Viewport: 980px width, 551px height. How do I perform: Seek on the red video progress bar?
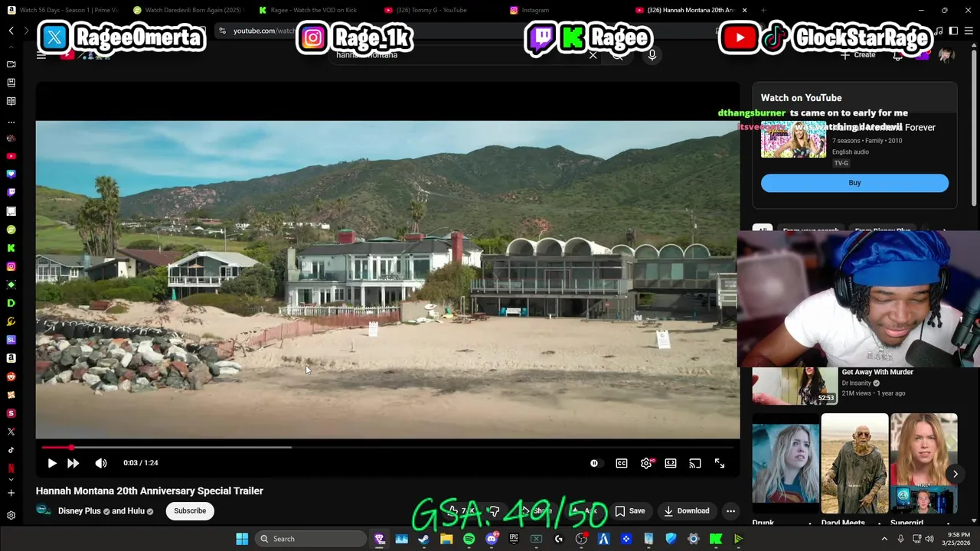(387, 447)
